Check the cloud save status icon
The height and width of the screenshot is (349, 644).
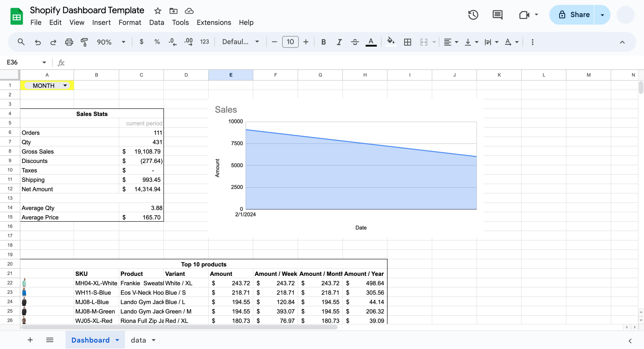[x=189, y=11]
